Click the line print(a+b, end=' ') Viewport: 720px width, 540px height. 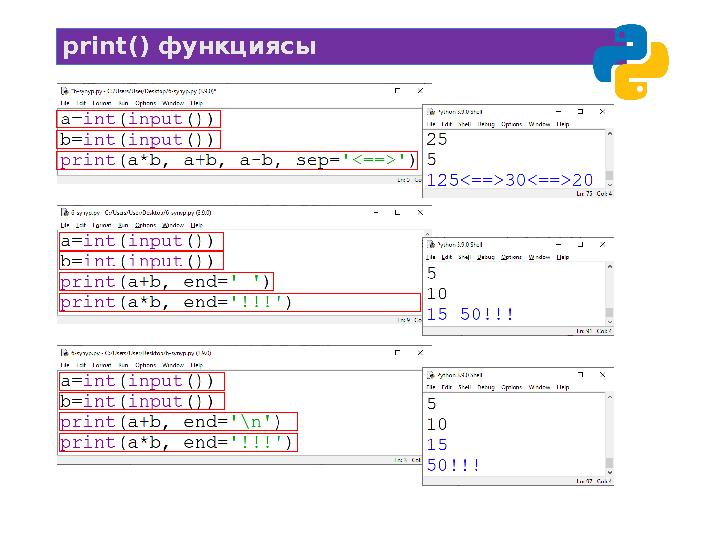tap(166, 281)
